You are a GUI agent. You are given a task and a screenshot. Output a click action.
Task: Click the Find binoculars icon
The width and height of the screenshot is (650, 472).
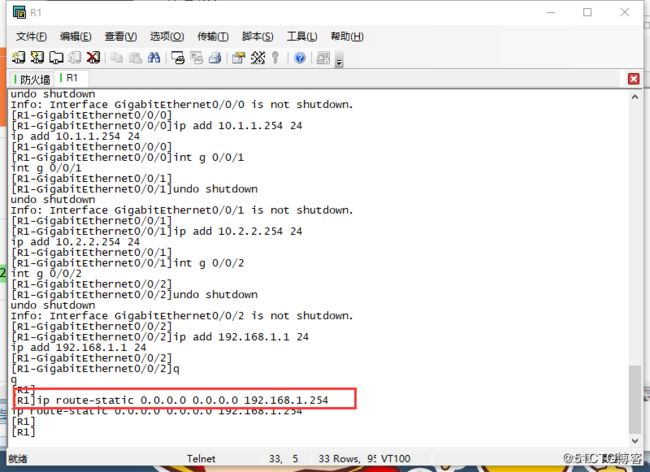(x=154, y=58)
